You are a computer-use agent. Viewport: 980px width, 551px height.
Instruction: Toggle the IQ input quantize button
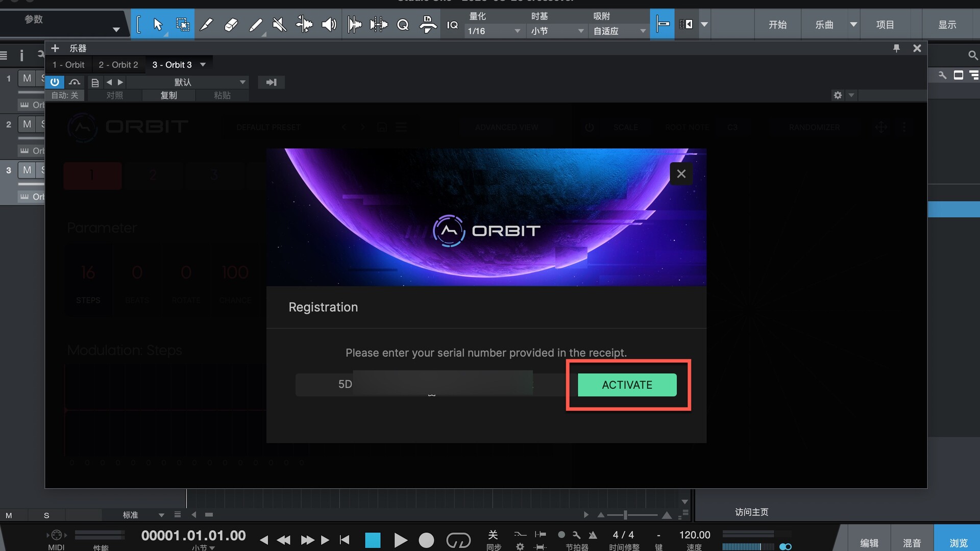pyautogui.click(x=452, y=24)
